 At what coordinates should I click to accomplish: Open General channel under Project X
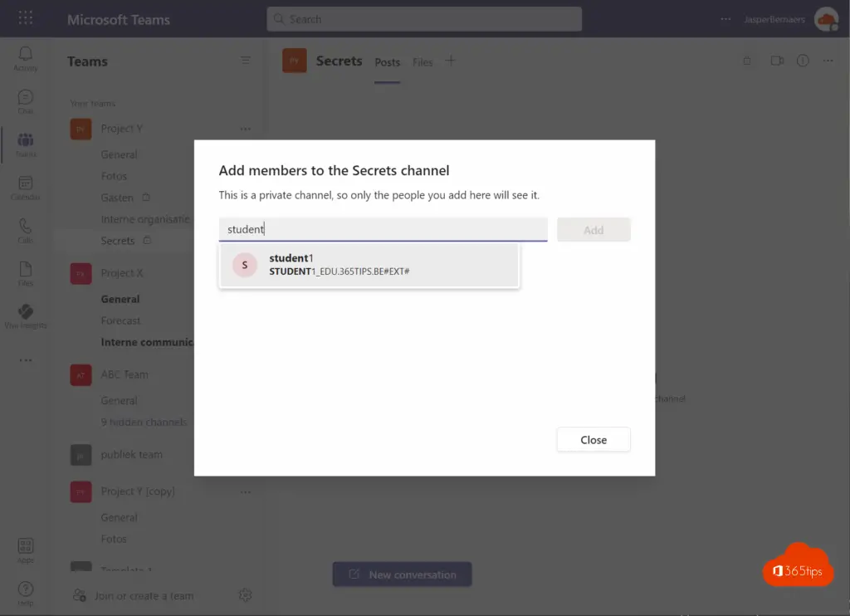pos(120,299)
